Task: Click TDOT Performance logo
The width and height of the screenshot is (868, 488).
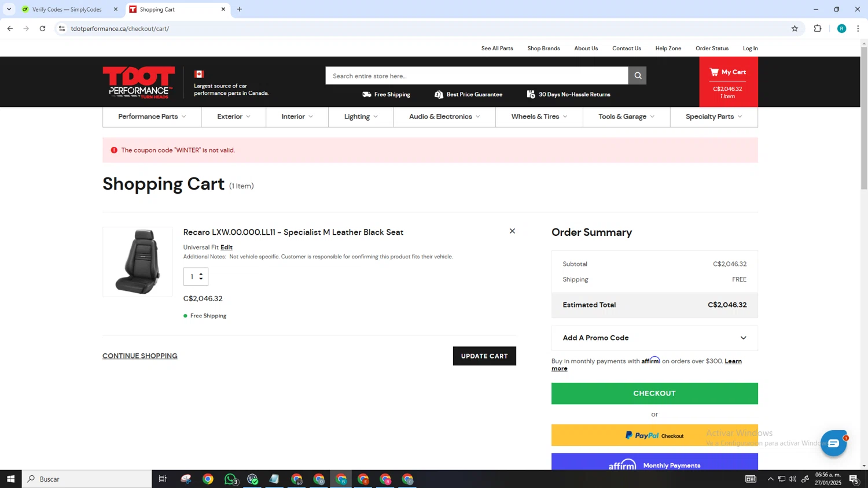Action: (x=139, y=82)
